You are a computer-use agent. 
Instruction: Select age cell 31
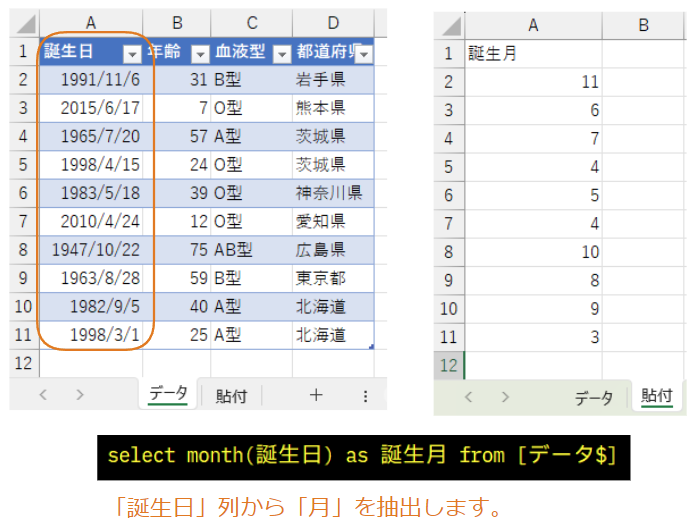(177, 80)
